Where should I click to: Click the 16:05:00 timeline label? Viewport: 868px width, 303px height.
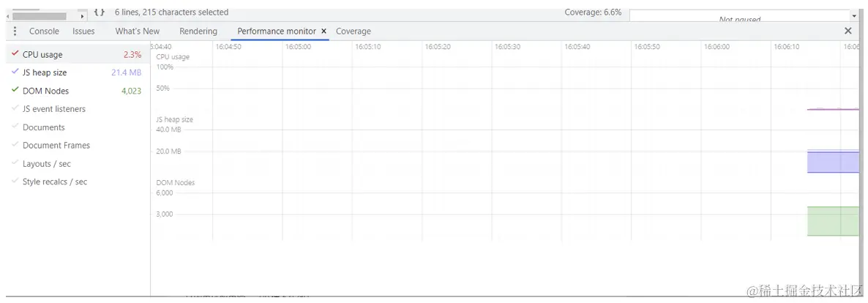298,47
